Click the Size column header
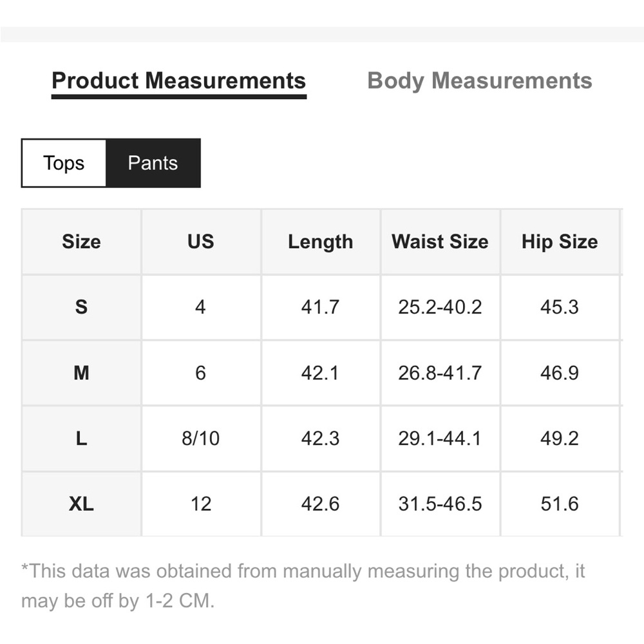This screenshot has width=644, height=644. (x=81, y=241)
